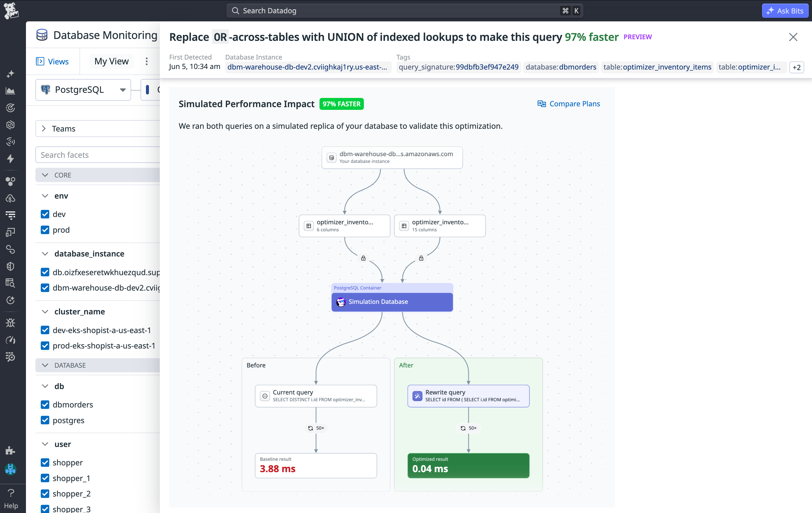Viewport: 812px width, 513px height.
Task: Close the recommendation panel
Action: (793, 37)
